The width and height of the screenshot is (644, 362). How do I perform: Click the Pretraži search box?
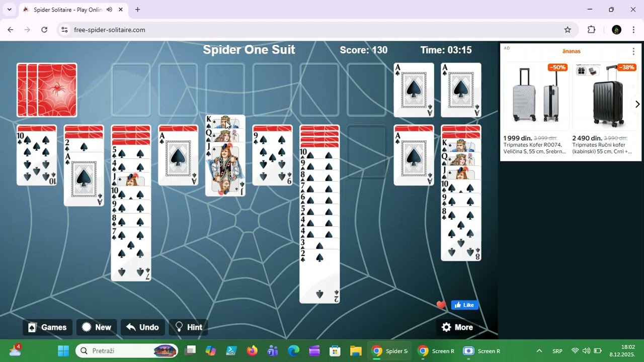[127, 351]
